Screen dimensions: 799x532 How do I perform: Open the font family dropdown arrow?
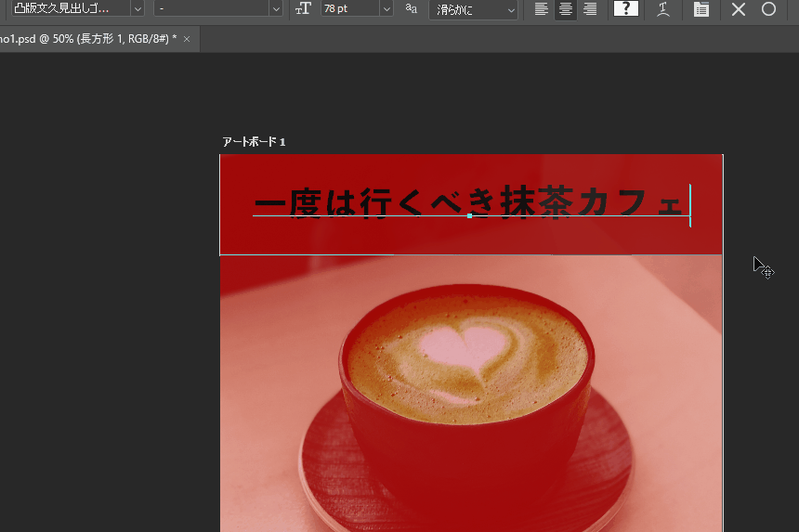pyautogui.click(x=138, y=8)
